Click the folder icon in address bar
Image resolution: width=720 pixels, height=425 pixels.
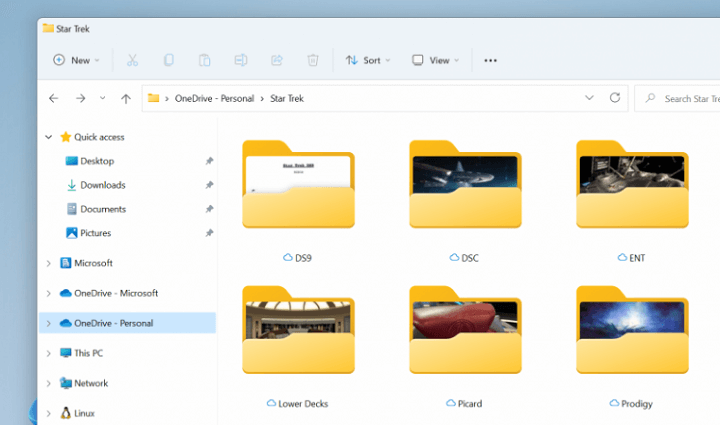[153, 98]
